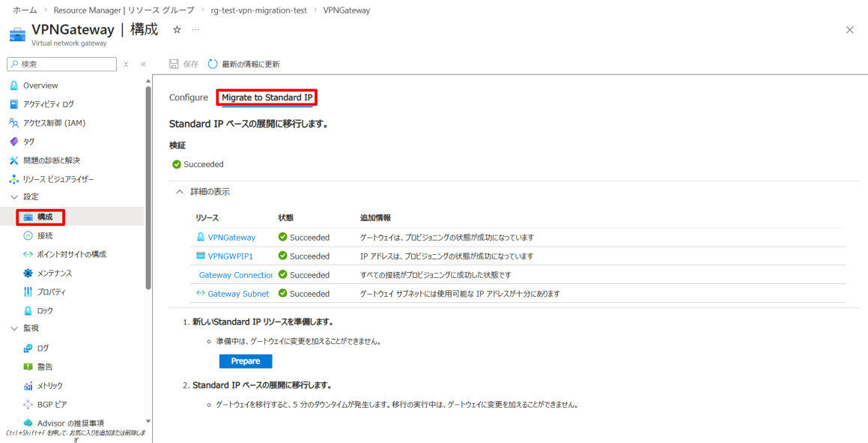868x443 pixels.
Task: Open アクセス制御 (IAM) menu item
Action: click(x=54, y=123)
